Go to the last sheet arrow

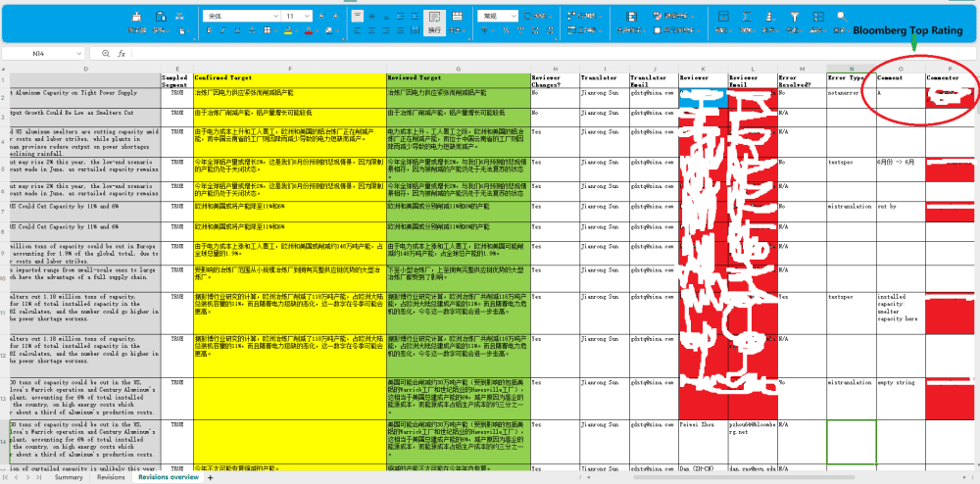[x=39, y=477]
